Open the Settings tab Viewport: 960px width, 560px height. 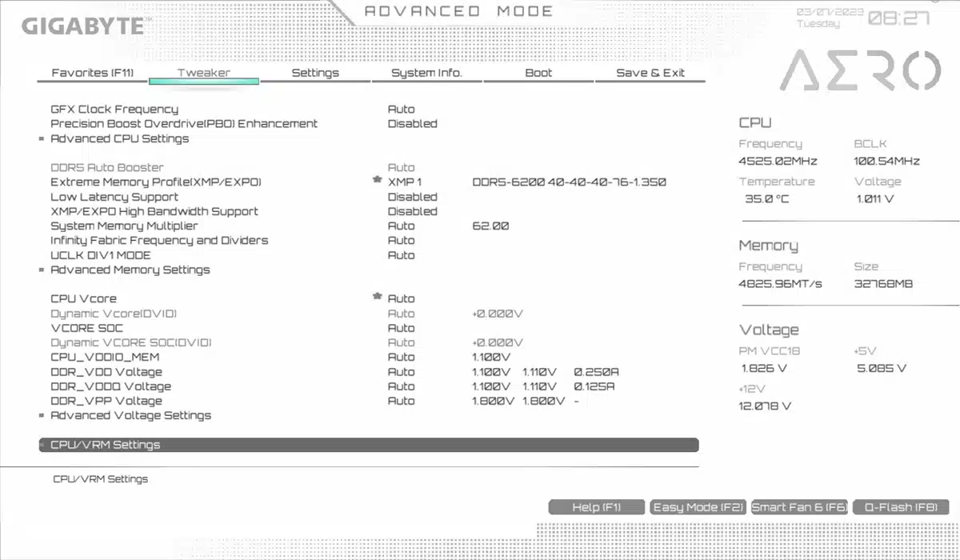point(315,73)
